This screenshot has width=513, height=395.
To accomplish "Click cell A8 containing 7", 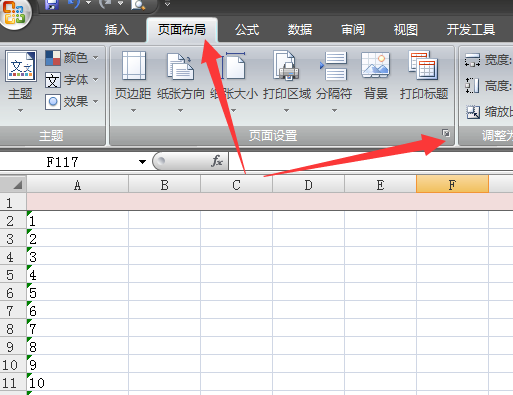I will (x=78, y=328).
